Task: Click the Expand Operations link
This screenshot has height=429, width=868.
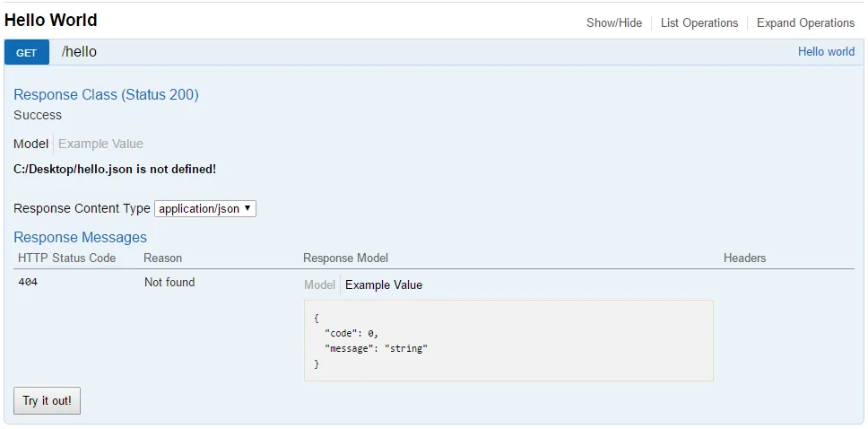Action: 805,22
